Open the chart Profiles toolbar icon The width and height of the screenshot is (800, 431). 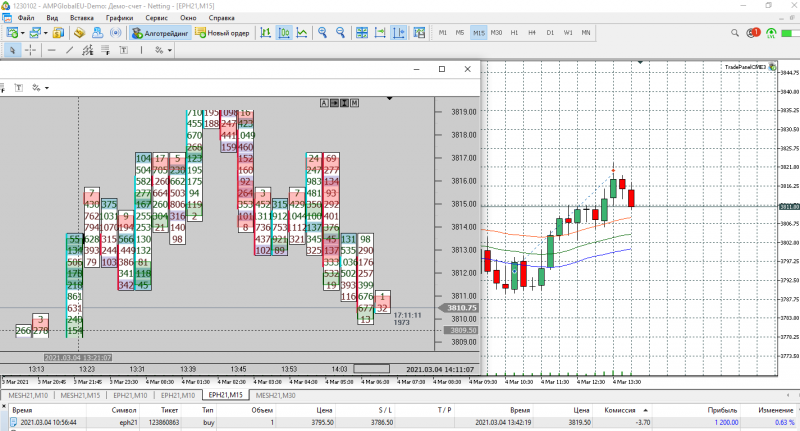click(35, 33)
